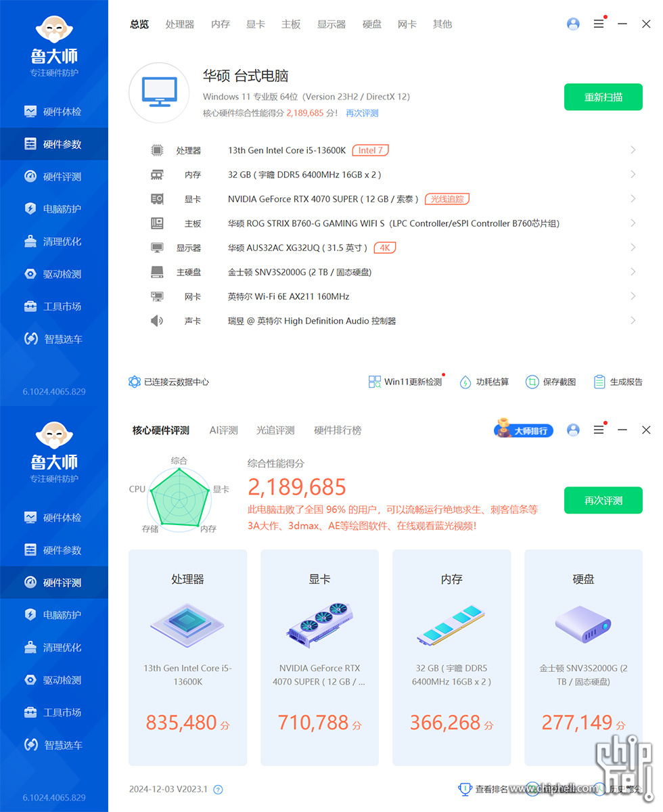
Task: Expand the 处理器 i5-13600K row chevron
Action: coord(633,150)
